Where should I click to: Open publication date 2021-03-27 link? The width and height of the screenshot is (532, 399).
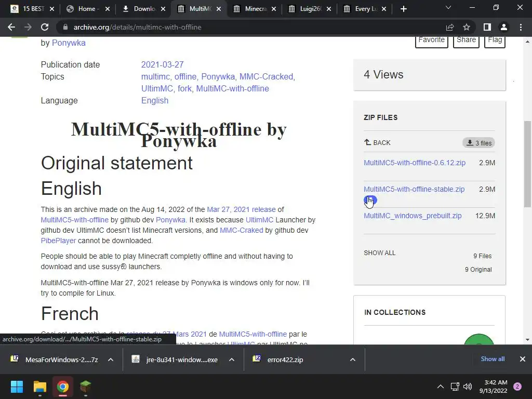(x=162, y=64)
